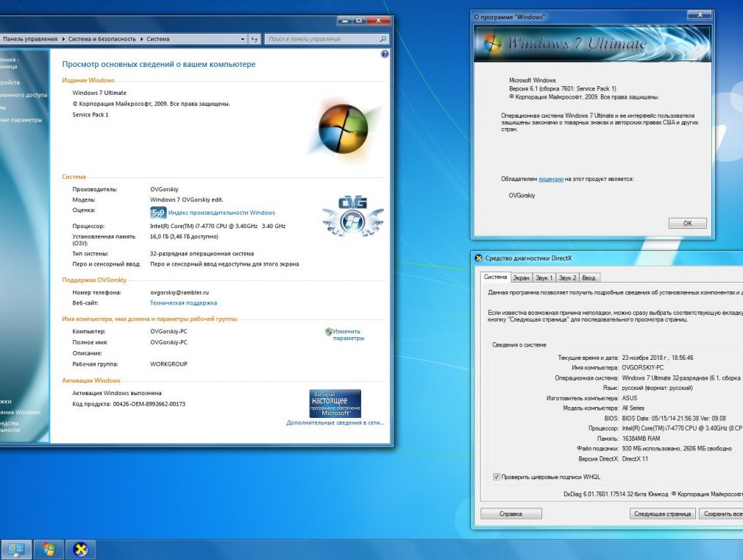Open the address bar history dropdown arrow
Screen dimensions: 743x560
(243, 39)
